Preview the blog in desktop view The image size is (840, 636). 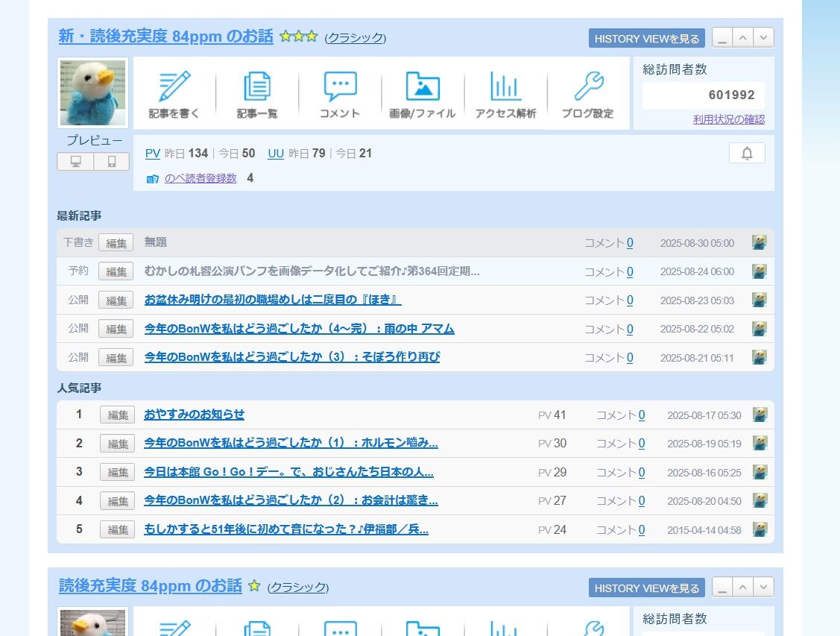[75, 161]
